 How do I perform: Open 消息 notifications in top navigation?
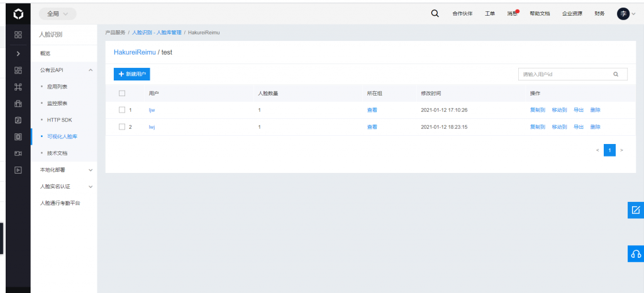[512, 14]
